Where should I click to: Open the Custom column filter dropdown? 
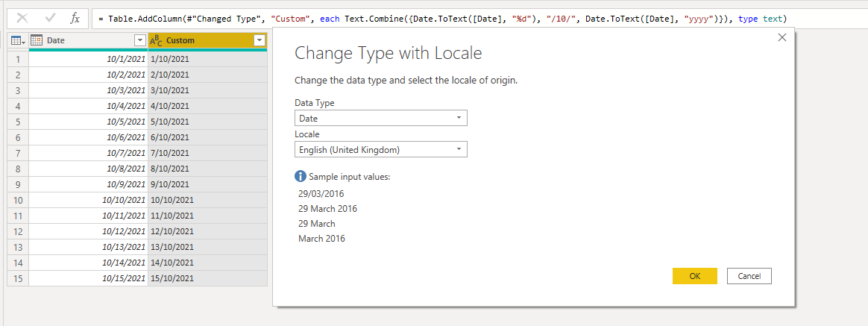coord(259,40)
